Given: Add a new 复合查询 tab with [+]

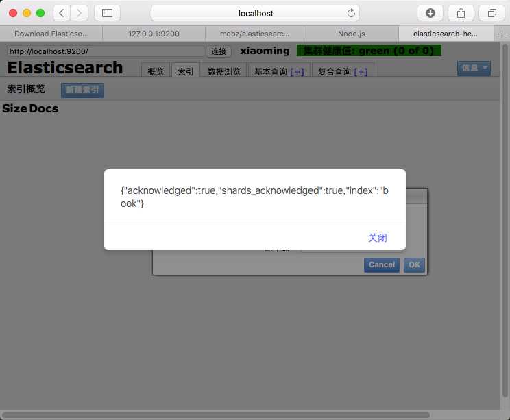Looking at the screenshot, I should coord(361,72).
